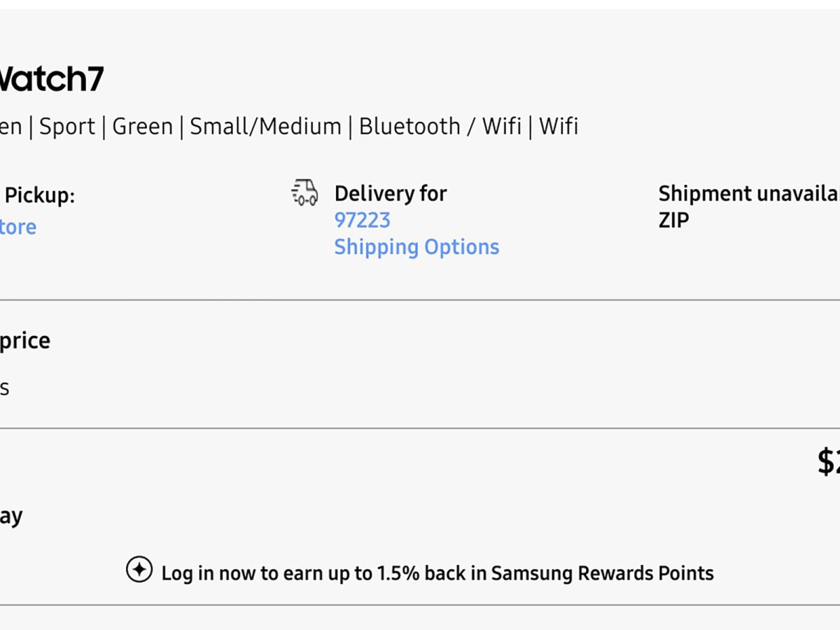Click the Samsung Rewards star icon

(139, 570)
